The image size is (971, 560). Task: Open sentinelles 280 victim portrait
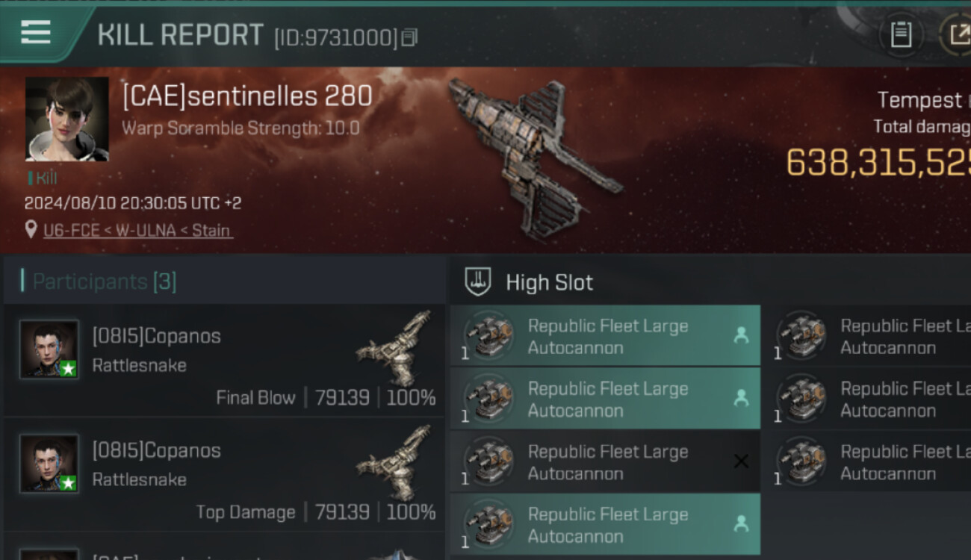coord(66,119)
